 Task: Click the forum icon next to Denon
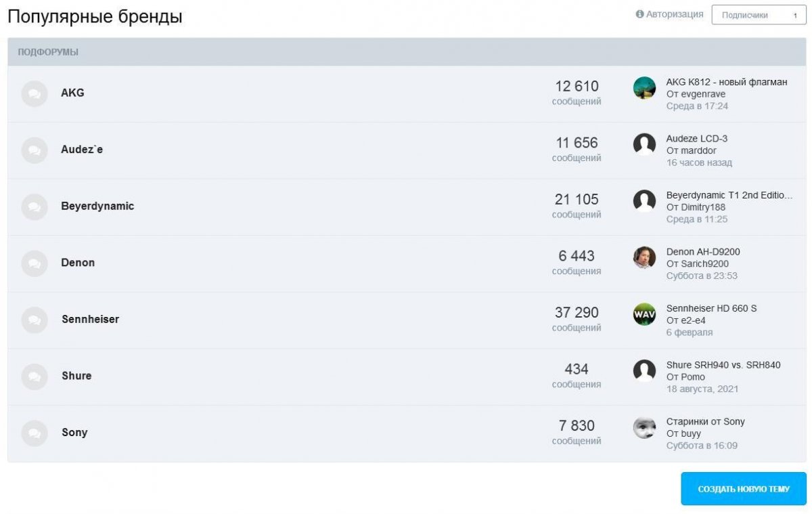[x=35, y=263]
